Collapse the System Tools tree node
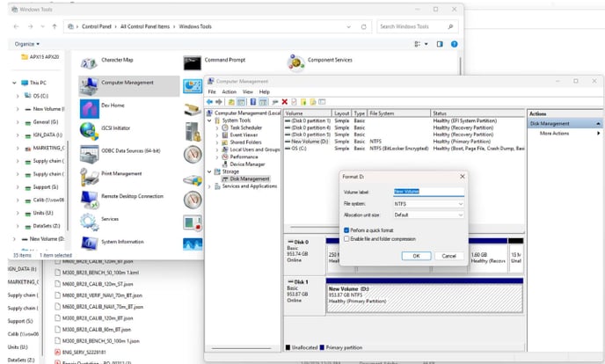This screenshot has height=364, width=605. point(209,120)
